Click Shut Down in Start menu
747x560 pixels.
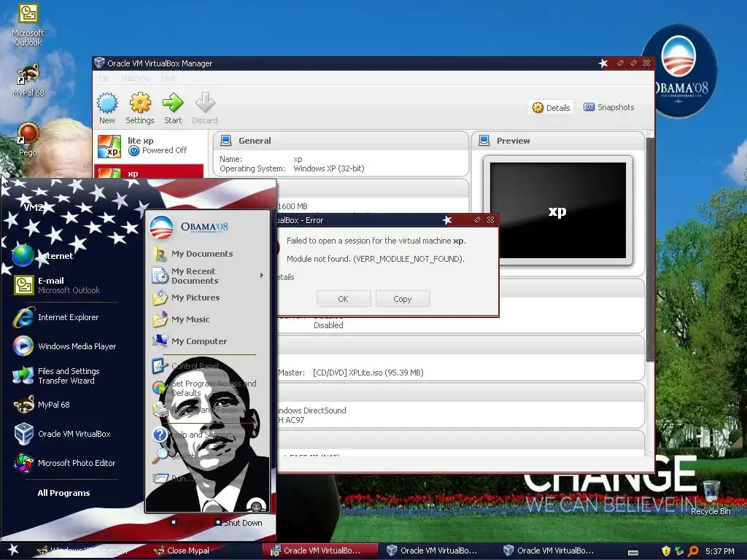(239, 523)
